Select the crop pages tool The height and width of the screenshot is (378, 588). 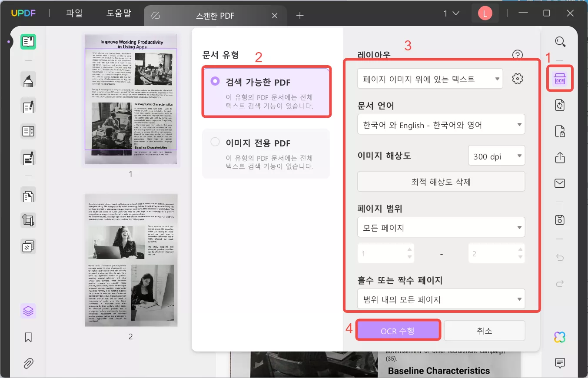click(28, 220)
